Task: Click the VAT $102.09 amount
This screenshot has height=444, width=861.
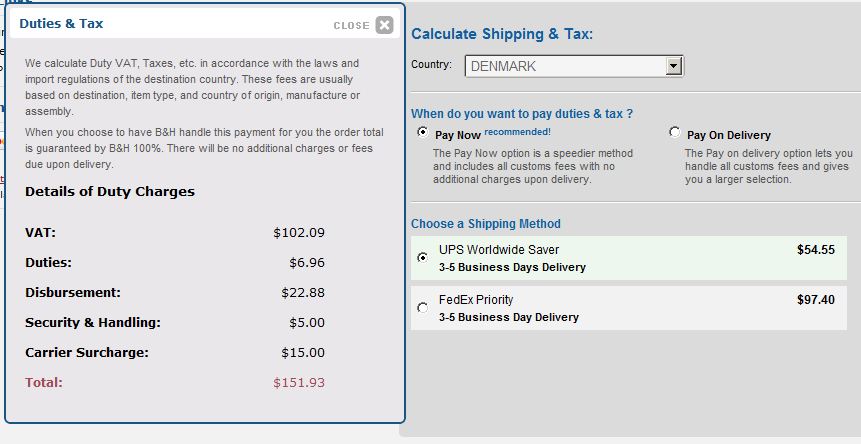Action: tap(299, 233)
